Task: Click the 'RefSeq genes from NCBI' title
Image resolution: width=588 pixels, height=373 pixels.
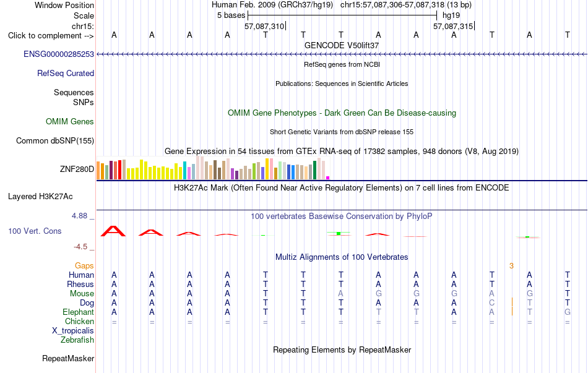Action: tap(342, 64)
